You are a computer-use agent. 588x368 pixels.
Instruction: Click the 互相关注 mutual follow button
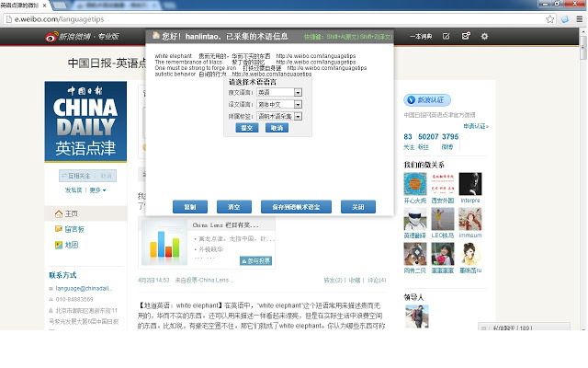click(77, 176)
